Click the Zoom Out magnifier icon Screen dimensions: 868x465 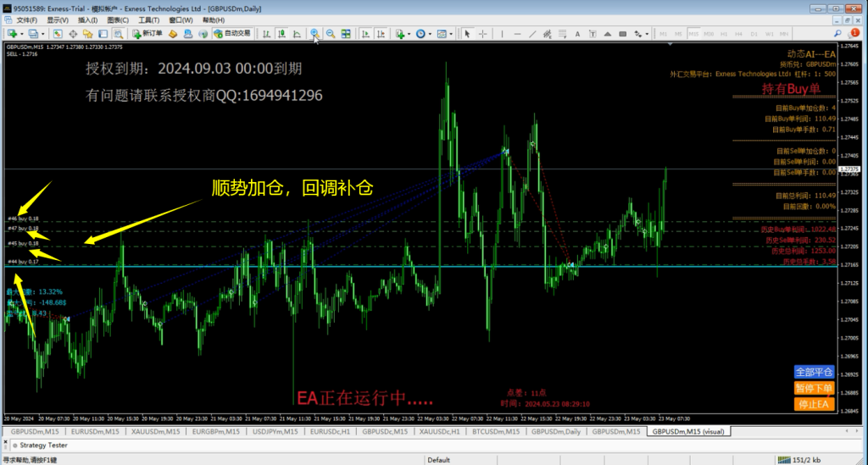[330, 34]
